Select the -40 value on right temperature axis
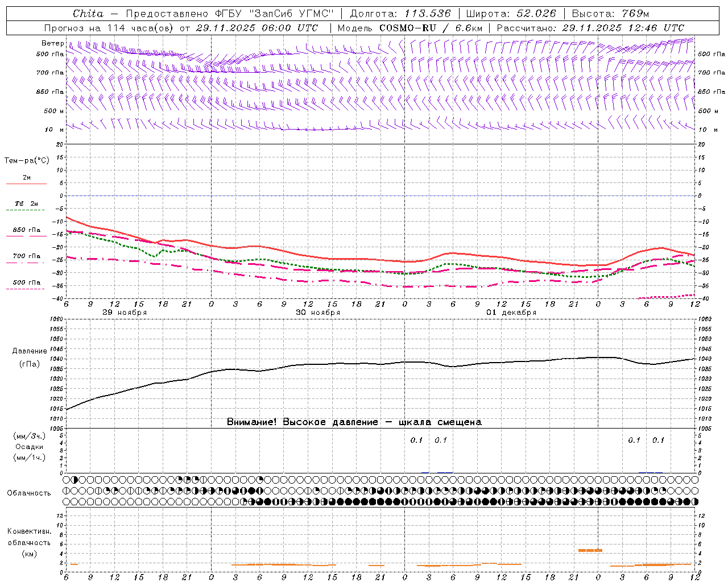Image resolution: width=728 pixels, height=582 pixels. (703, 299)
